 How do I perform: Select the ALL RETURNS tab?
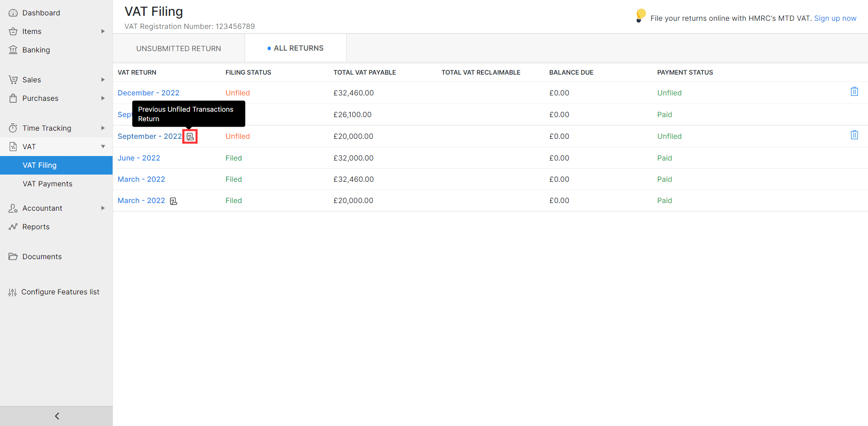(x=299, y=47)
